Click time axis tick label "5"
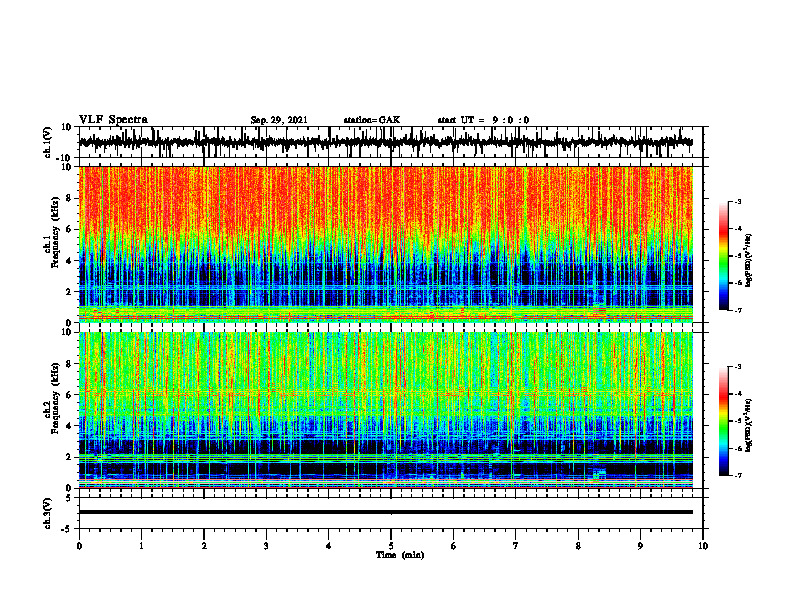Image resolution: width=792 pixels, height=612 pixels. pos(391,546)
